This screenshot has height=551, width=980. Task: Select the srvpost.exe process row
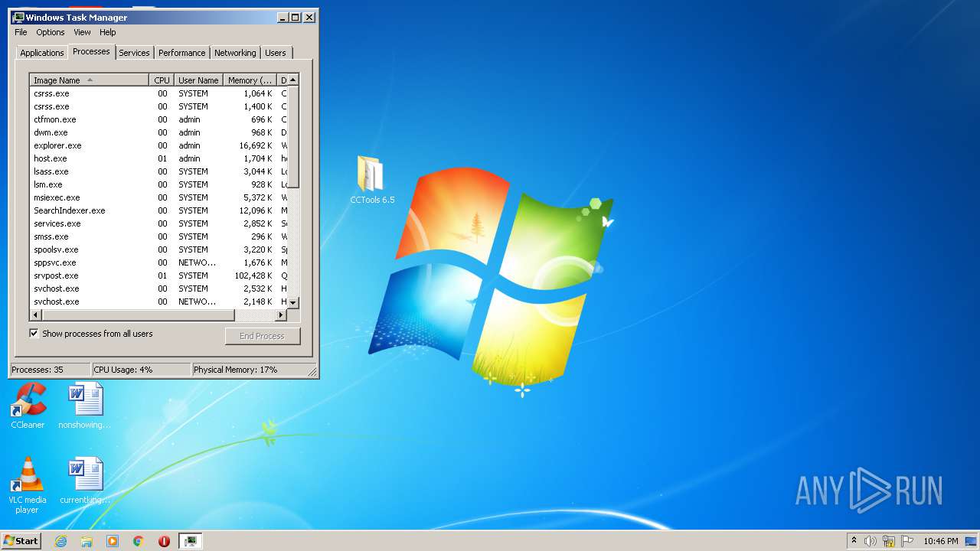point(158,275)
